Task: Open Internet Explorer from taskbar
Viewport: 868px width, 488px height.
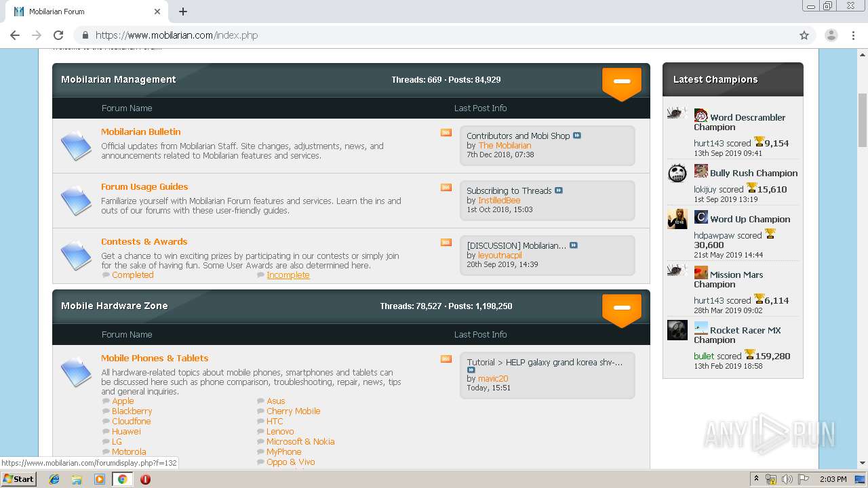Action: point(54,479)
